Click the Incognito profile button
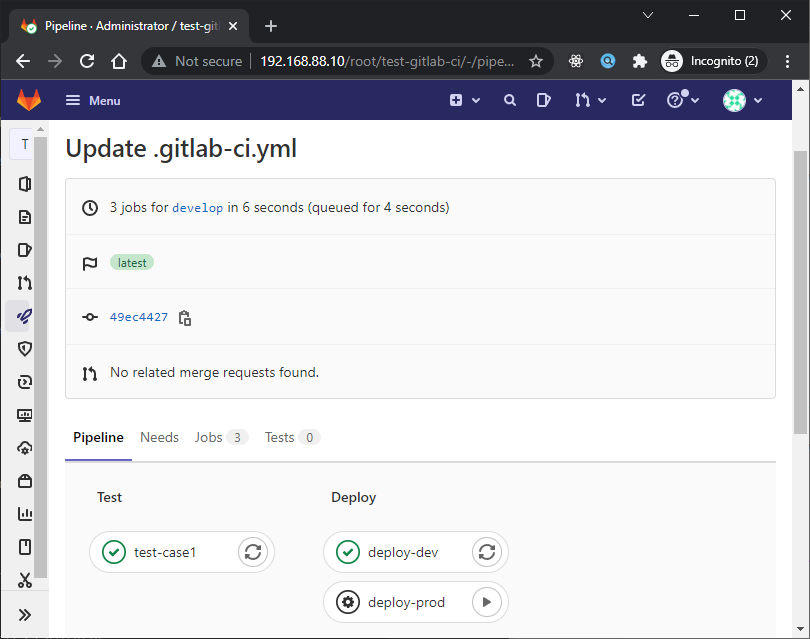 pyautogui.click(x=712, y=61)
